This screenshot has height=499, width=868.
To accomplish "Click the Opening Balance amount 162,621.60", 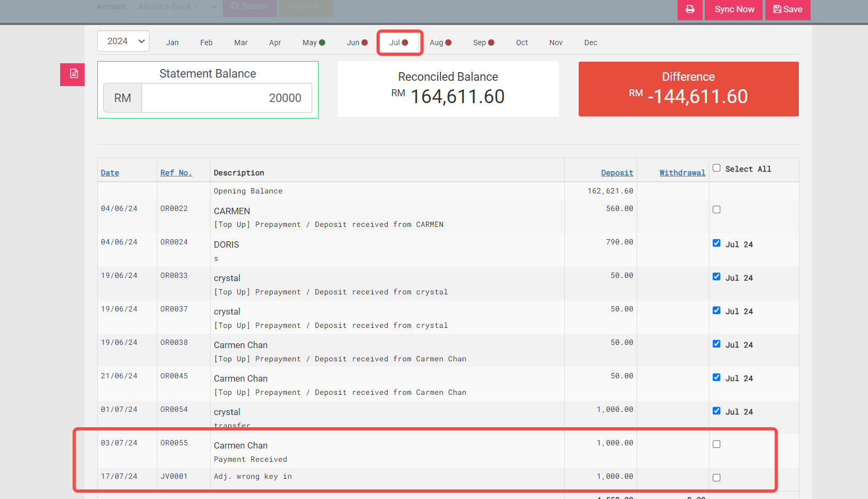I will [610, 191].
